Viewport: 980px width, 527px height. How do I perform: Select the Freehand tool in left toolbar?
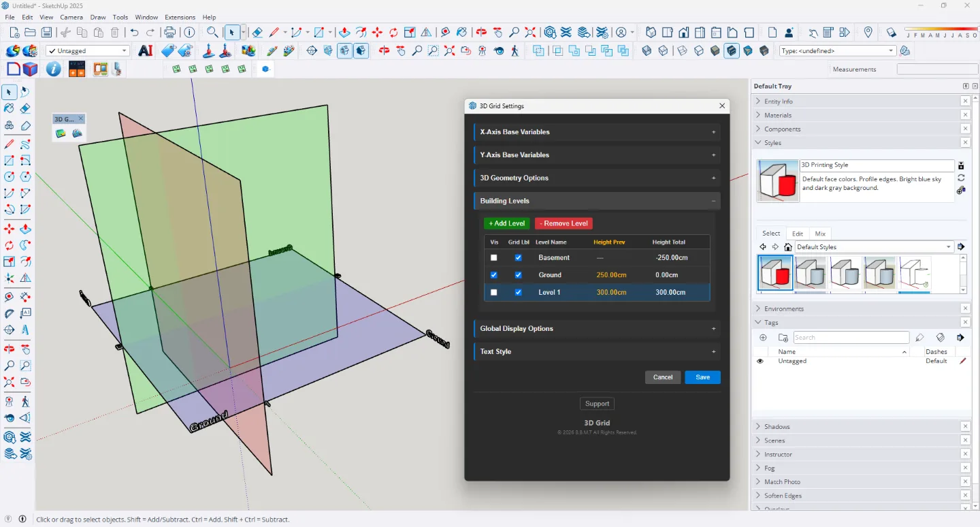pos(25,144)
